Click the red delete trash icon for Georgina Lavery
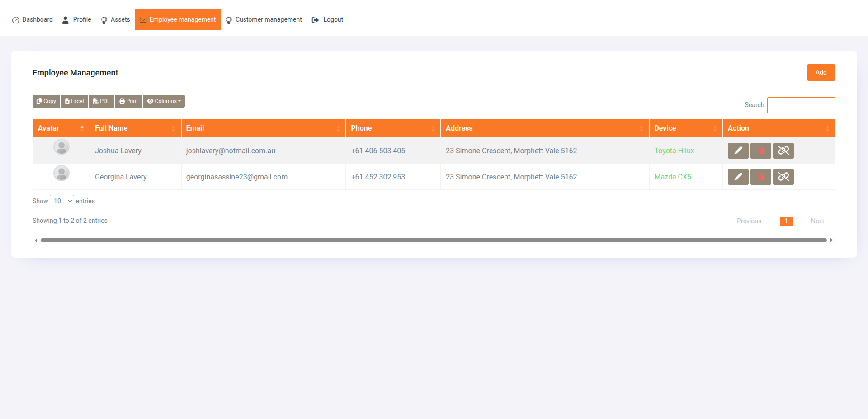 point(760,177)
